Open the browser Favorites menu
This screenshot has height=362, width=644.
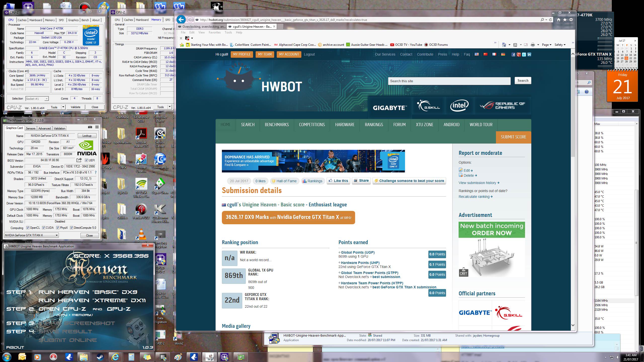click(x=215, y=32)
